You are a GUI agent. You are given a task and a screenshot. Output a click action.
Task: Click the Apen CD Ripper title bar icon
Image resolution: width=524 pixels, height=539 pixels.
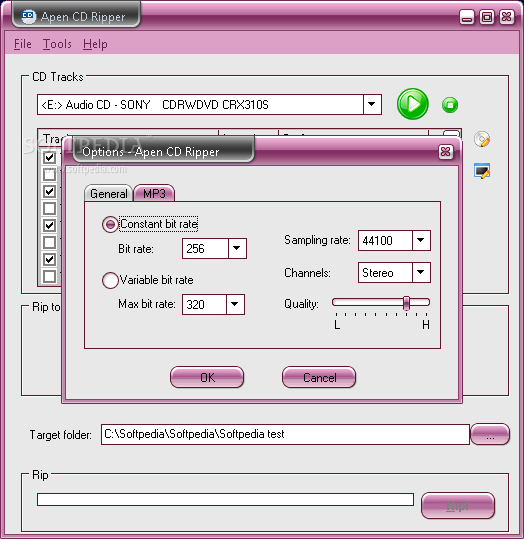point(28,16)
